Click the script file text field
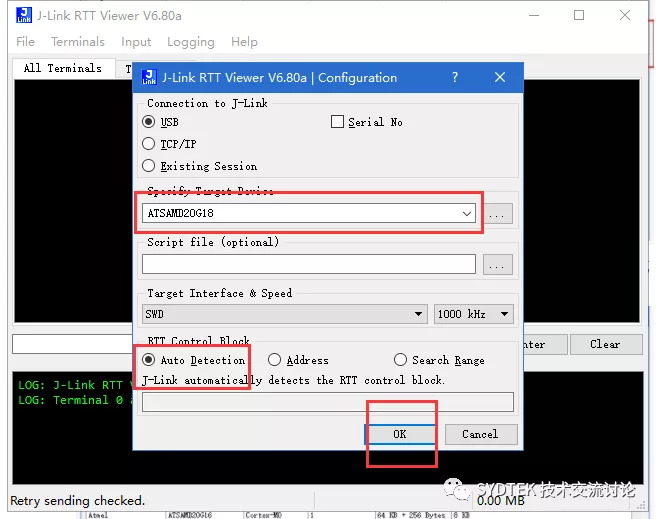The height and width of the screenshot is (519, 656). [x=309, y=264]
